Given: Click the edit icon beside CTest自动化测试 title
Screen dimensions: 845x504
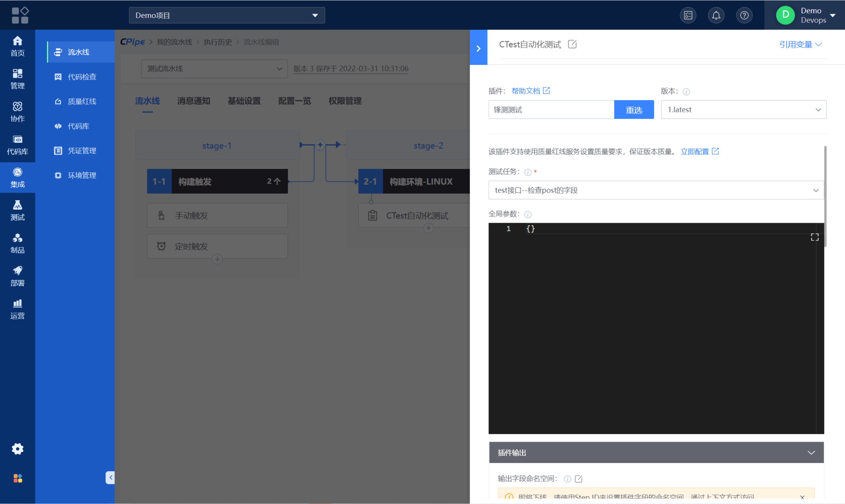Looking at the screenshot, I should point(572,44).
